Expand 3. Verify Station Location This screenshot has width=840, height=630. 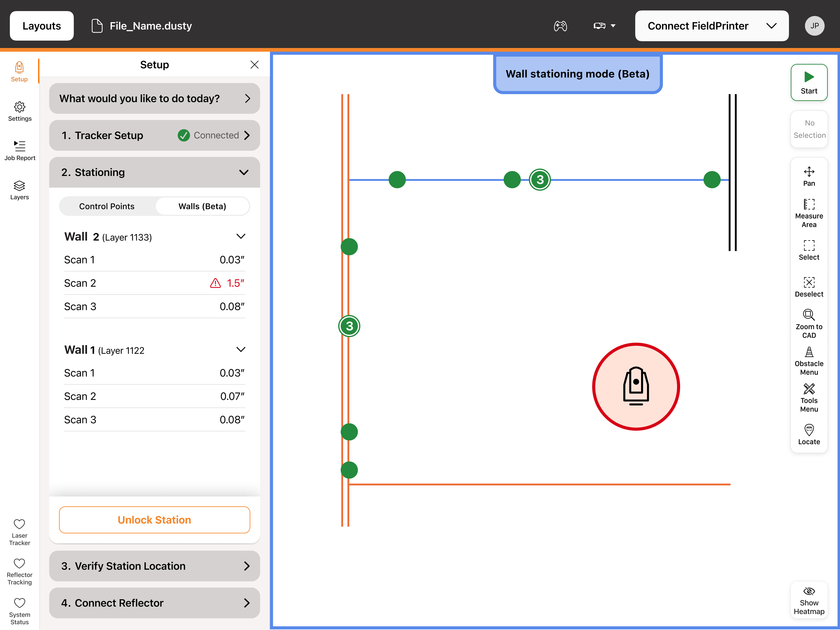click(x=155, y=566)
